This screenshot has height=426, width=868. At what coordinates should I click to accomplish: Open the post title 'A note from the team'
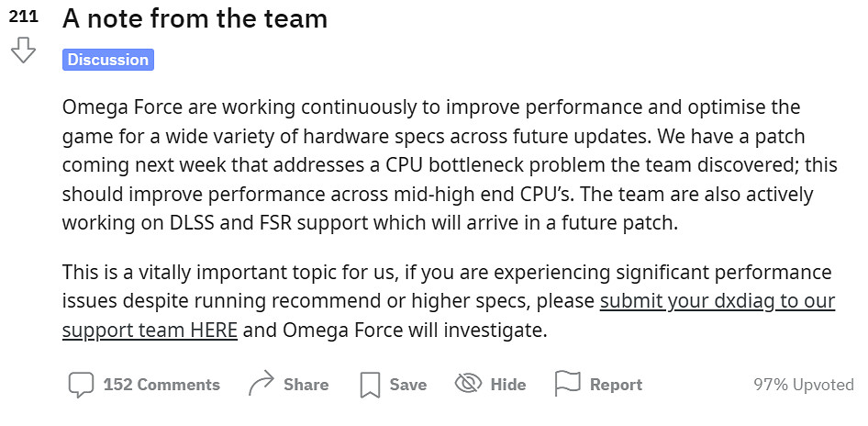(195, 17)
